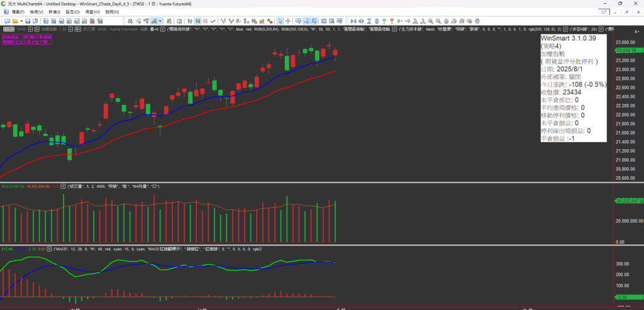Image resolution: width=644 pixels, height=310 pixels.
Task: Expand the dropdown beside the pencil tool
Action: click(160, 21)
